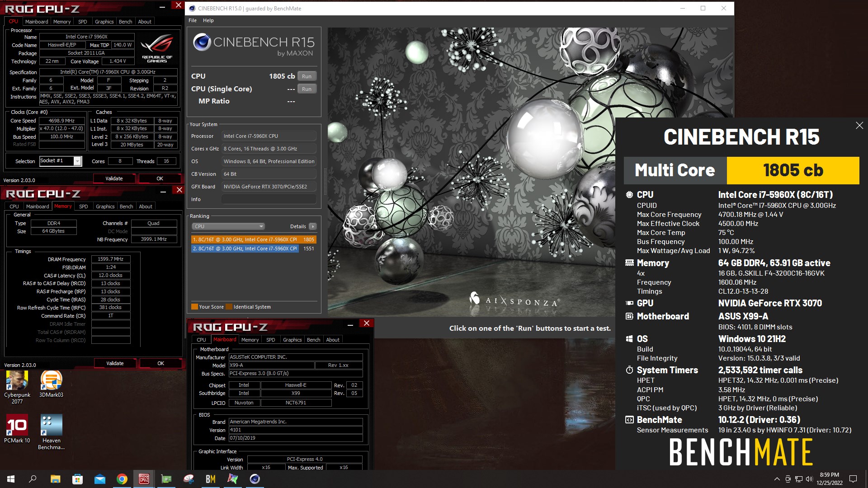Click the System Timers clock icon
868x488 pixels.
click(629, 370)
